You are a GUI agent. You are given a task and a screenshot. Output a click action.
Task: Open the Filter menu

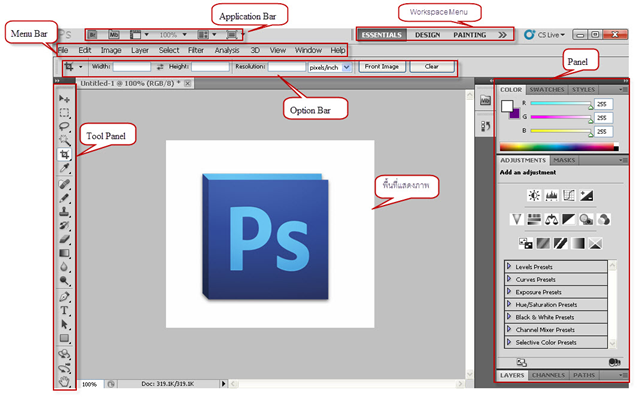196,50
